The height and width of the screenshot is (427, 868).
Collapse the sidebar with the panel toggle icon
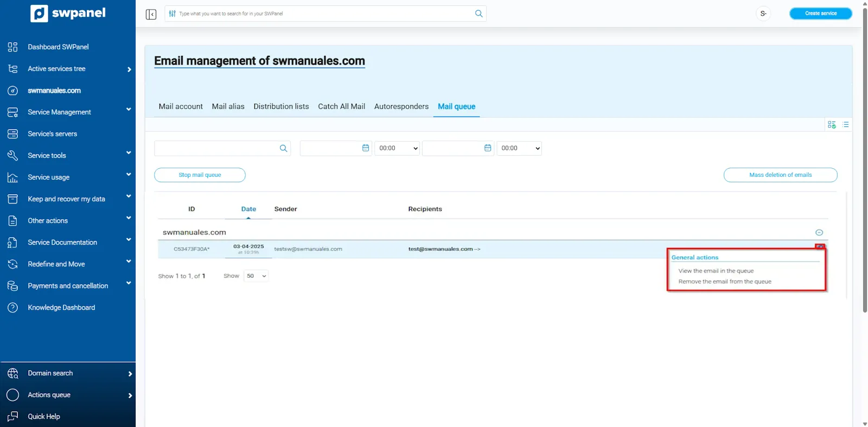click(x=151, y=14)
